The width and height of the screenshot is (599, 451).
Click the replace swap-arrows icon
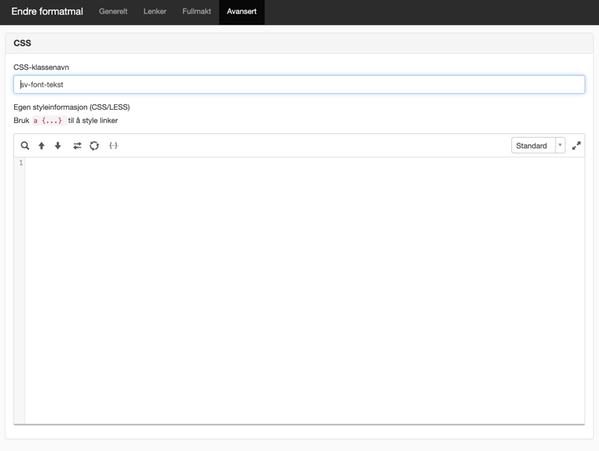(77, 145)
